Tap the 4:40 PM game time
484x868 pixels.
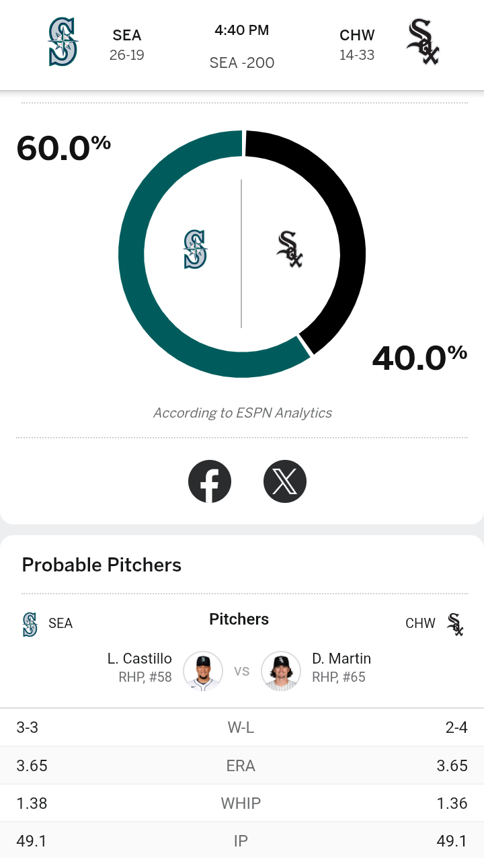[242, 30]
